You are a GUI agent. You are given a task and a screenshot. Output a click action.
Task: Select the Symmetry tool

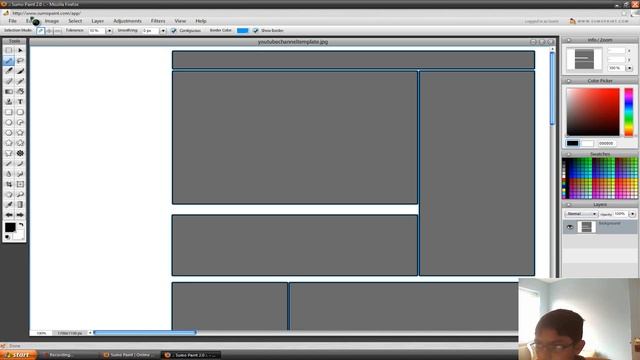coord(20,153)
